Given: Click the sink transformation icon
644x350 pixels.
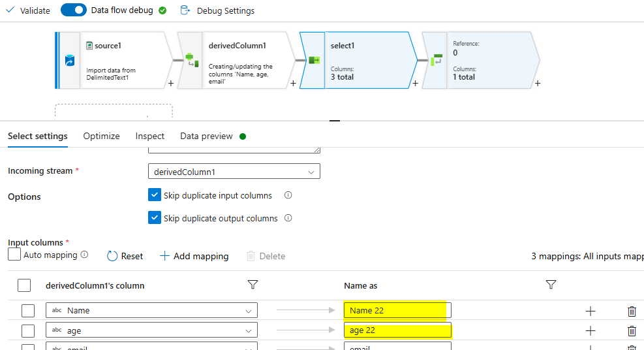Looking at the screenshot, I should (437, 60).
